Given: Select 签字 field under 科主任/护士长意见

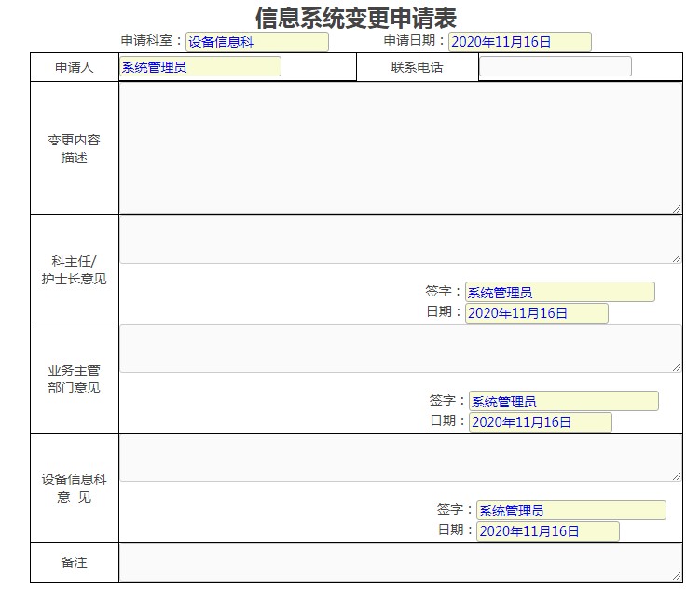Looking at the screenshot, I should [559, 293].
